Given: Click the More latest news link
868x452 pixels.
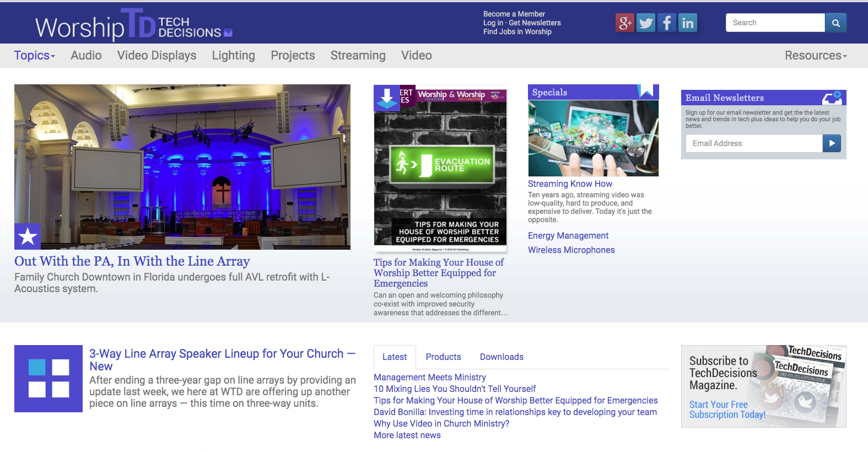Looking at the screenshot, I should coord(407,435).
